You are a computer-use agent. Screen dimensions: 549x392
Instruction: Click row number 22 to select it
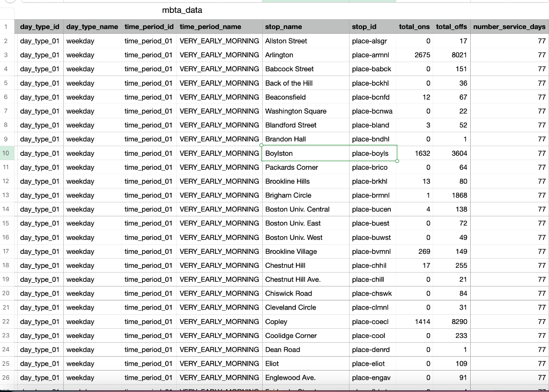click(x=8, y=321)
